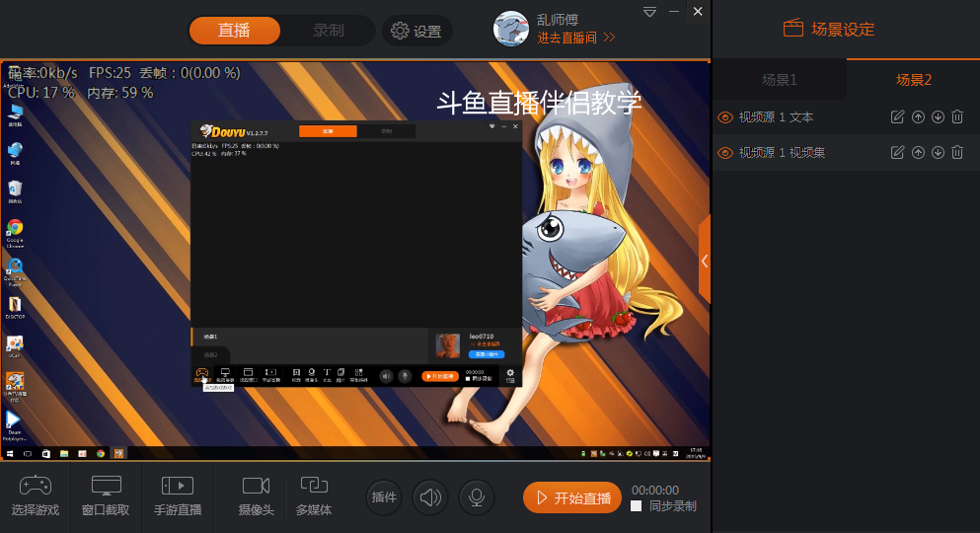980x533 pixels.
Task: Collapse the scene panel with orange arrow
Action: [705, 261]
